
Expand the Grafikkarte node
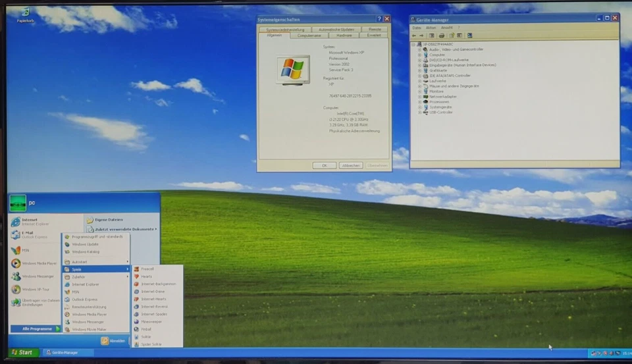click(x=419, y=70)
